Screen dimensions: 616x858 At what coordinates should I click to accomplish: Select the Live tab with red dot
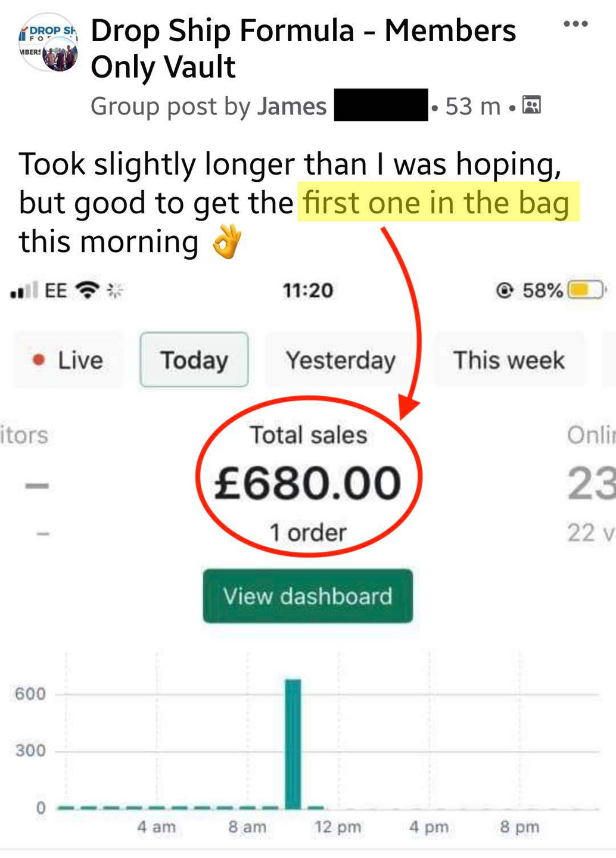68,360
